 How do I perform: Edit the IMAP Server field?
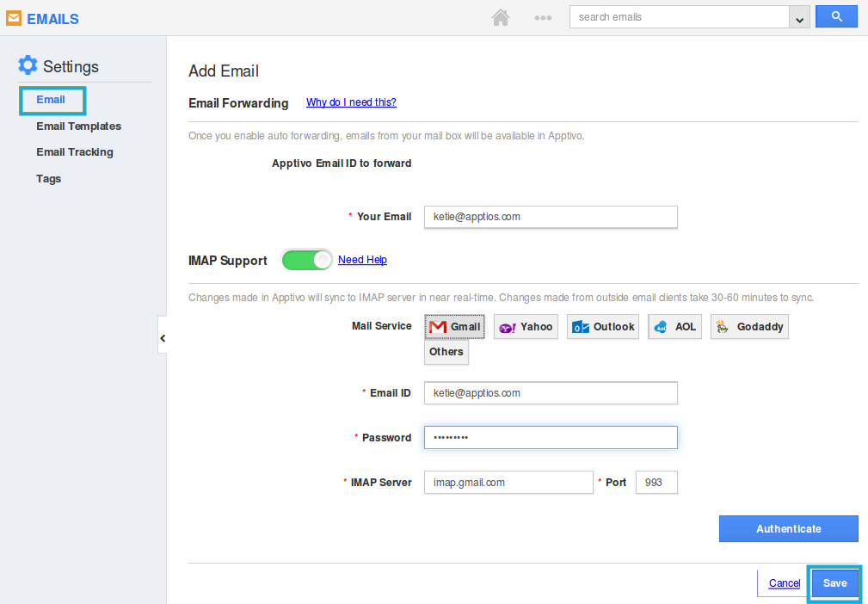pos(508,482)
